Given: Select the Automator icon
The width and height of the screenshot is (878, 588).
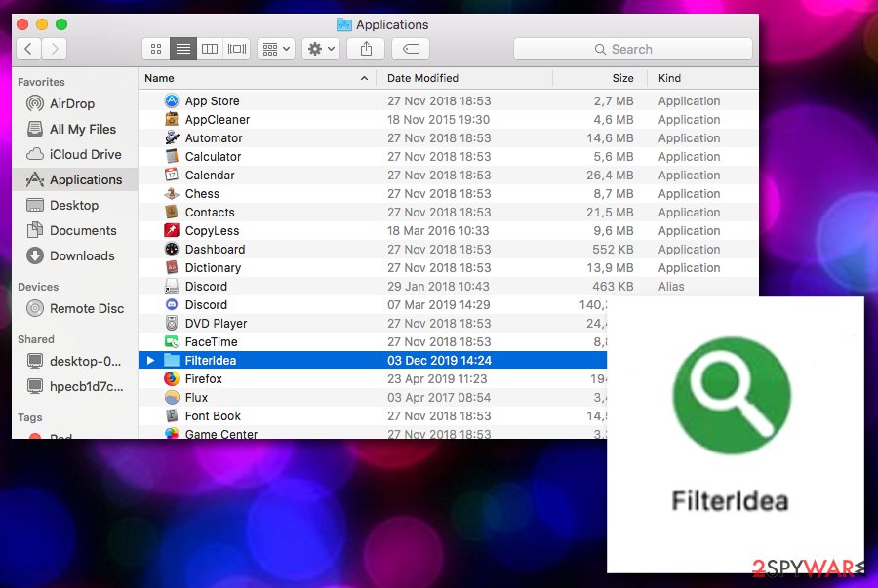Looking at the screenshot, I should click(x=172, y=137).
